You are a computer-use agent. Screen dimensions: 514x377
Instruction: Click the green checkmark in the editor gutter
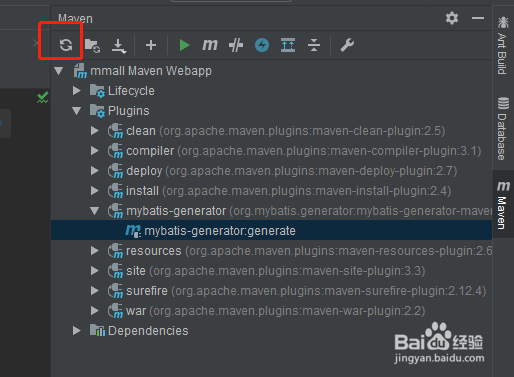pos(43,97)
